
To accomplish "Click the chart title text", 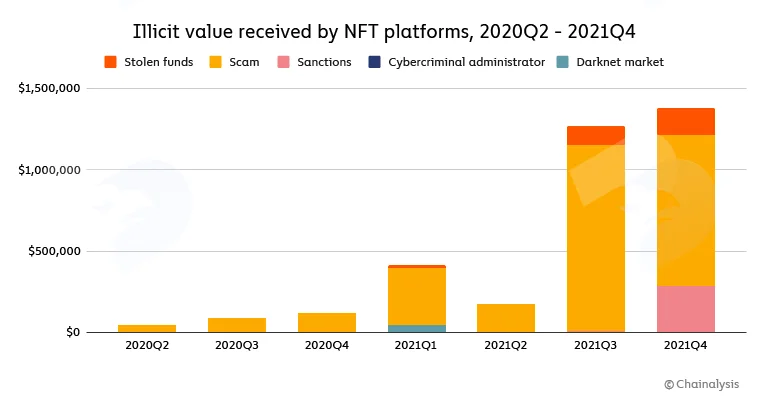I will [x=384, y=32].
